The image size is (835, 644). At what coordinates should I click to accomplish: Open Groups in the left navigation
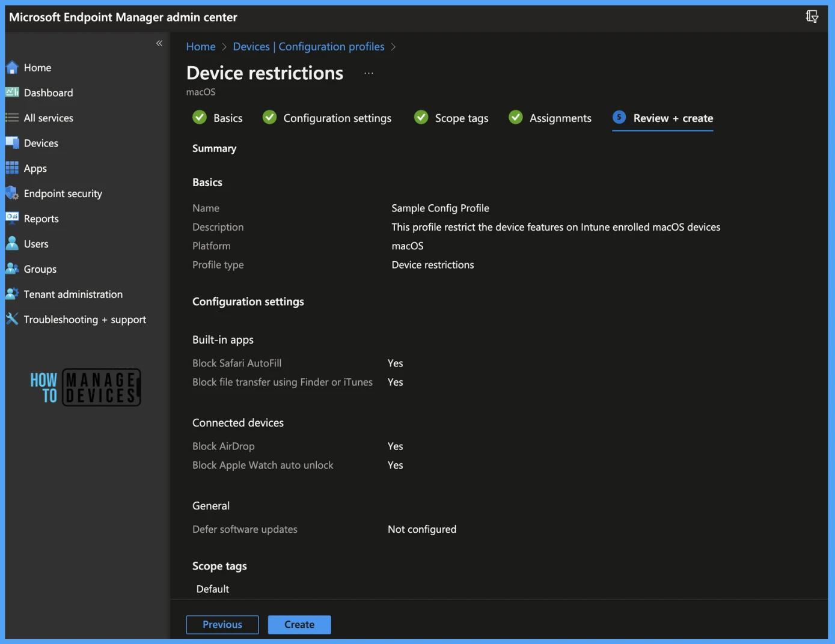click(40, 270)
